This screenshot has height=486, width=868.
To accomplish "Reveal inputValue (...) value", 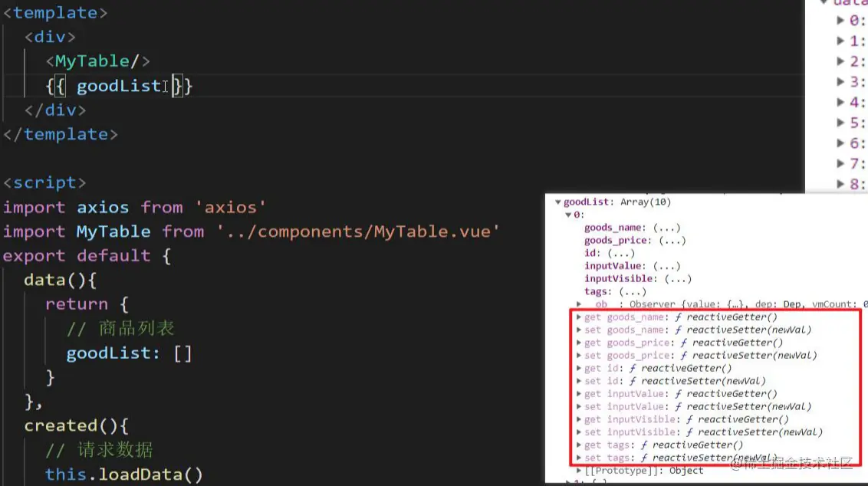I will (x=666, y=266).
